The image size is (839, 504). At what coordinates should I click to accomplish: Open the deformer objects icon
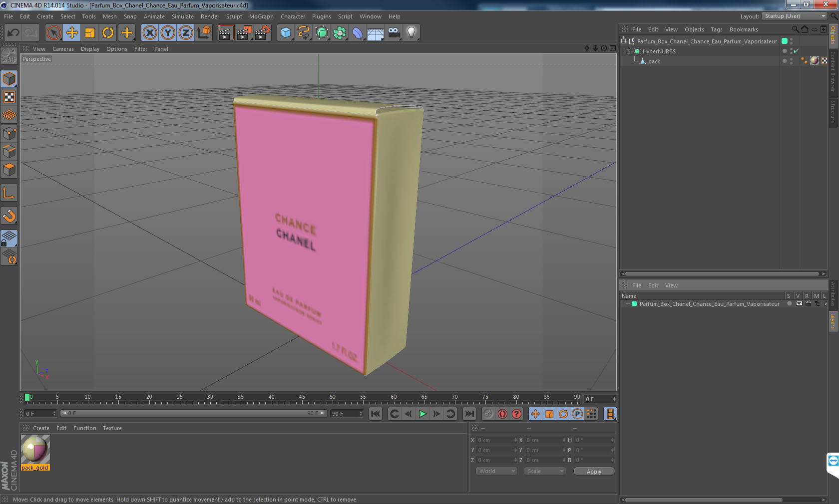[x=358, y=33]
